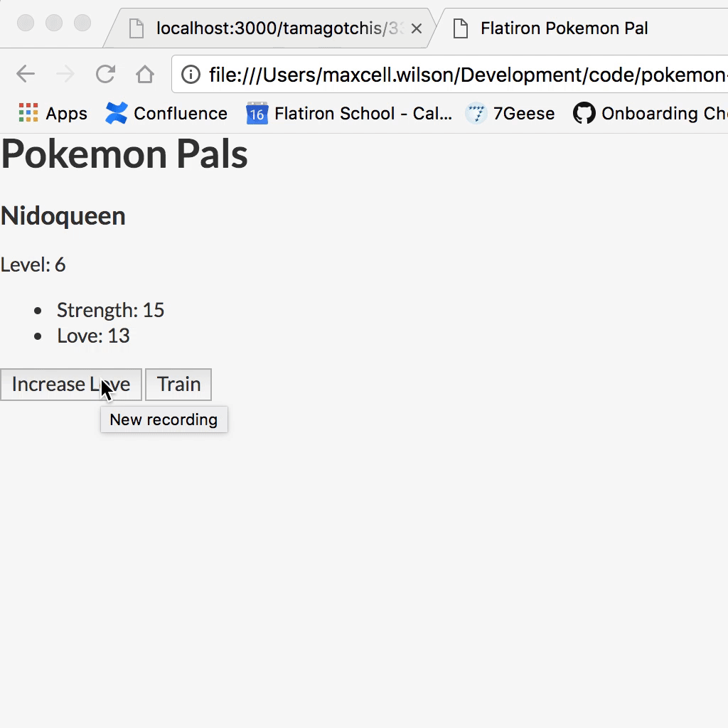Click the Nidoqueen name heading
Screen dimensions: 728x728
63,216
